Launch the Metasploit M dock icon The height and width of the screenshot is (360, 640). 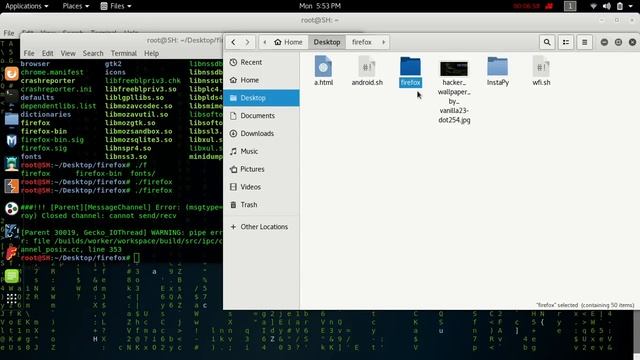(11, 141)
